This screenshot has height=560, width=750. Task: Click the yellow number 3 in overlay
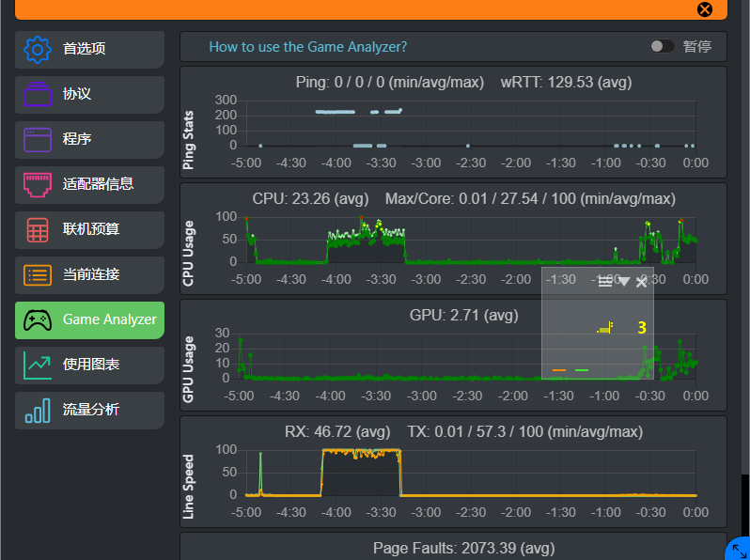(x=642, y=328)
